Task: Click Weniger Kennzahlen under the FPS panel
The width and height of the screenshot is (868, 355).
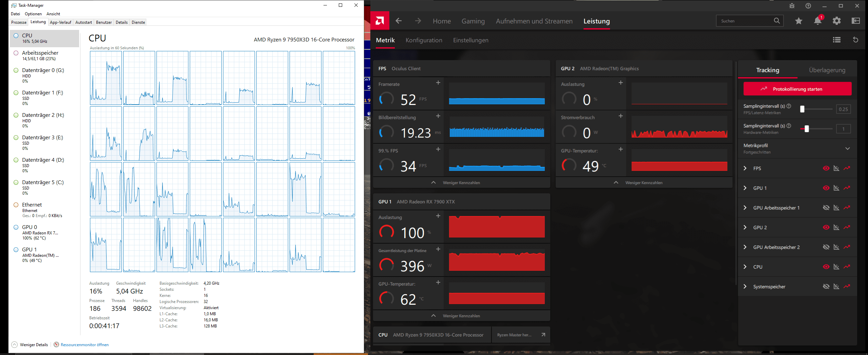Action: pos(461,183)
